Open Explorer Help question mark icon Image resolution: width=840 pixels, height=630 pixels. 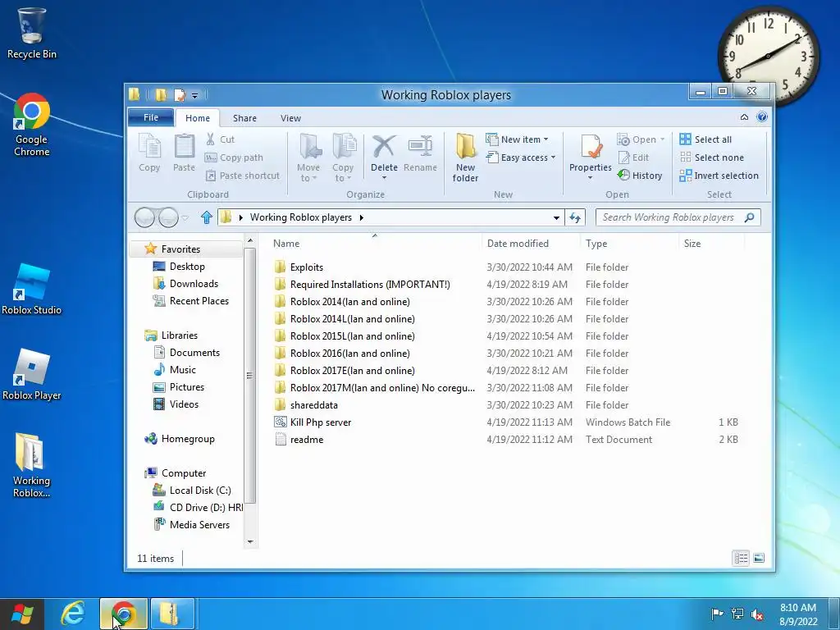pos(762,116)
